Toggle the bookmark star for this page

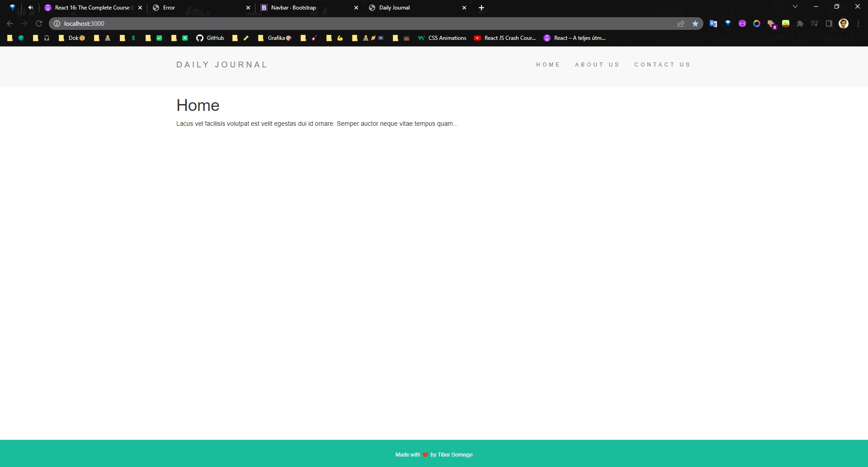point(695,24)
